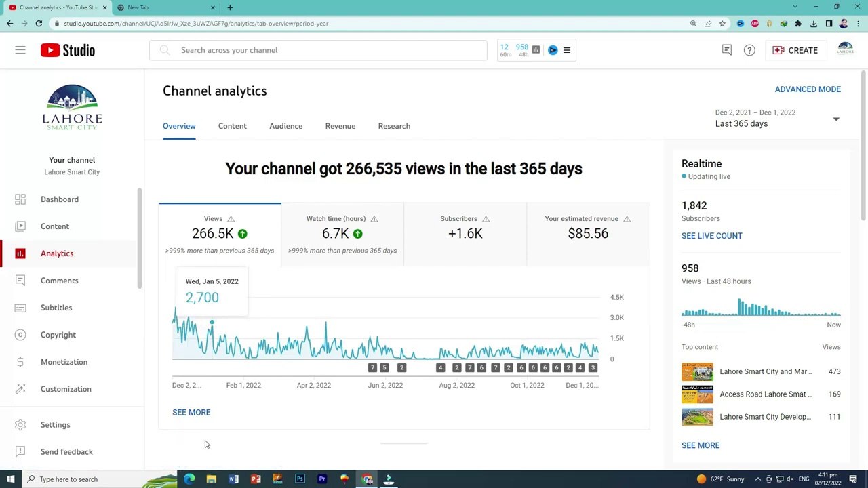
Task: Open Premiere Pro from the taskbar
Action: [x=322, y=479]
